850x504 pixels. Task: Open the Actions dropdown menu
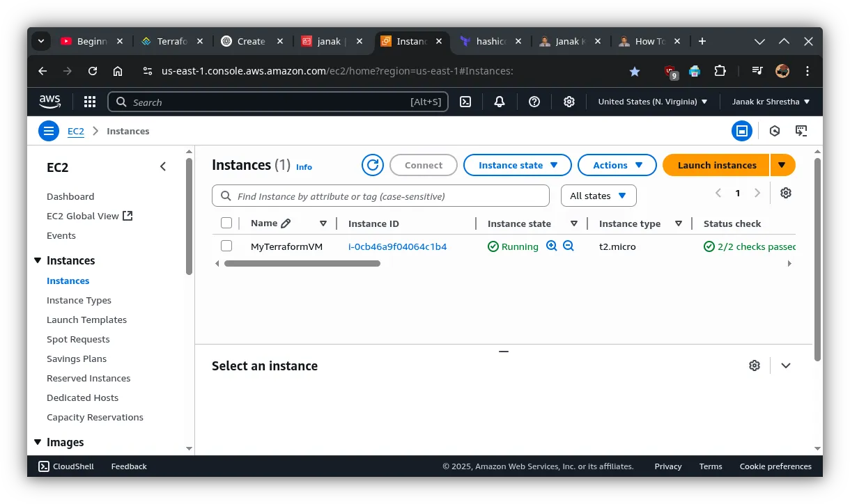pos(617,165)
